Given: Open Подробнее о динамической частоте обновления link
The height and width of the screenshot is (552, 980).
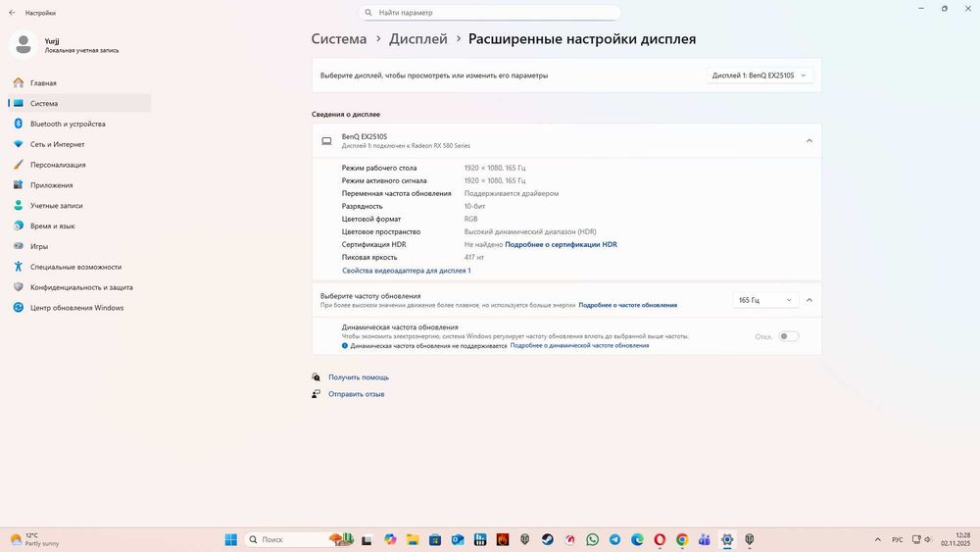Looking at the screenshot, I should (x=579, y=346).
